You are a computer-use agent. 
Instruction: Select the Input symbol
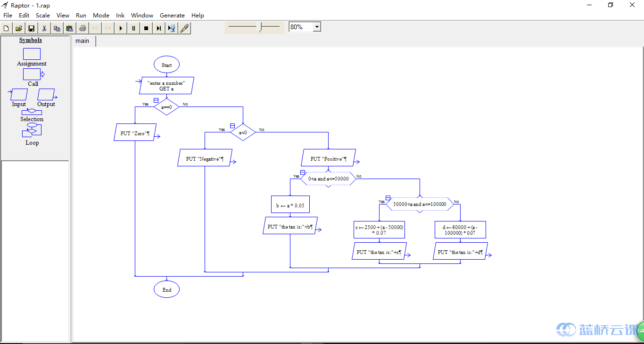(19, 94)
